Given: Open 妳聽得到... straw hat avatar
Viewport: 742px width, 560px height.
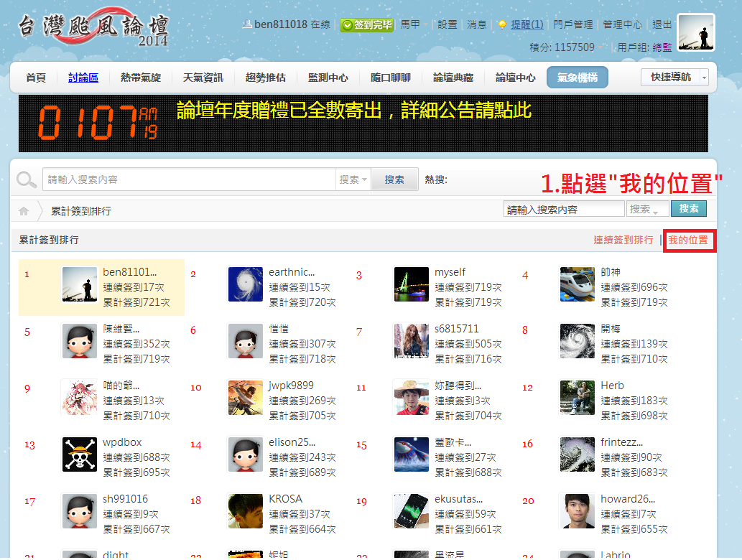Looking at the screenshot, I should (x=411, y=398).
